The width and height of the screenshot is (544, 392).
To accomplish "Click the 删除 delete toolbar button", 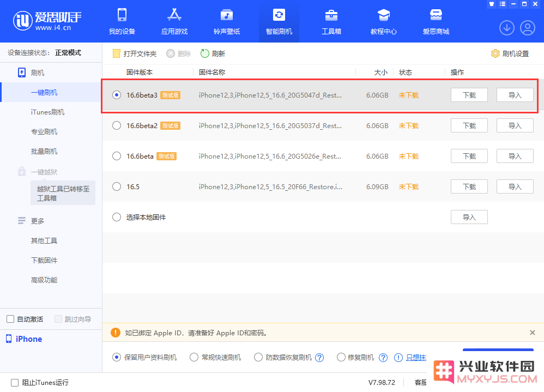I will [x=179, y=54].
